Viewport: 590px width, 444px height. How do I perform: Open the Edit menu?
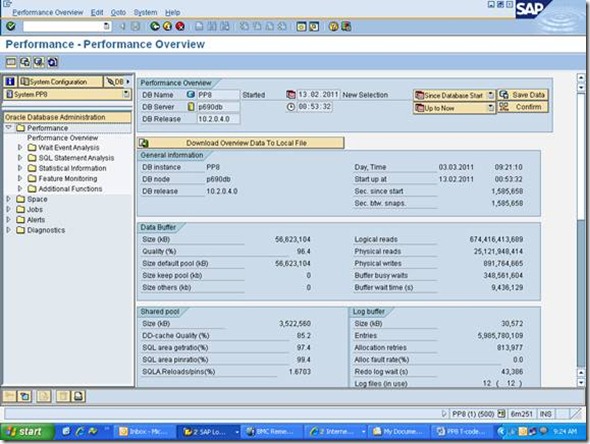97,12
